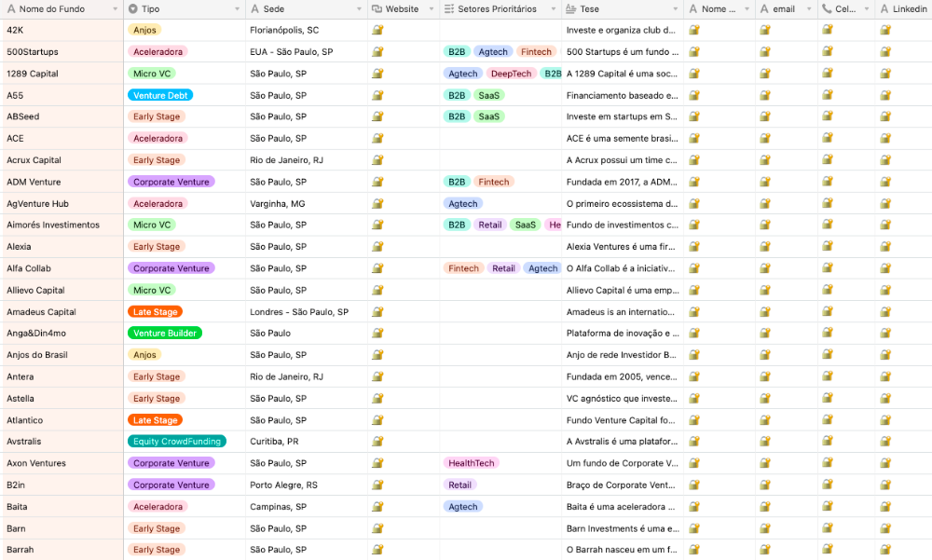Select the Sede cell "Curitiba, PR"

(306, 441)
